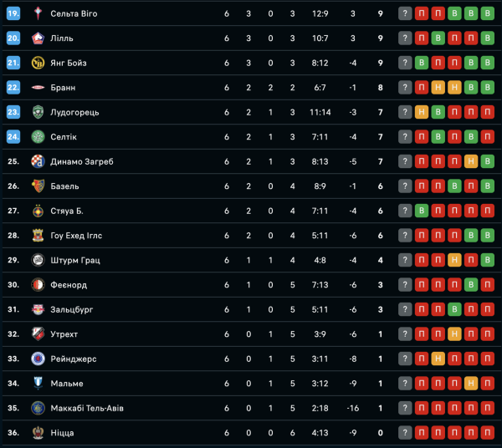The width and height of the screenshot is (502, 448).
Task: Click the Maccabi Tel Aviv crest
Action: [x=38, y=408]
